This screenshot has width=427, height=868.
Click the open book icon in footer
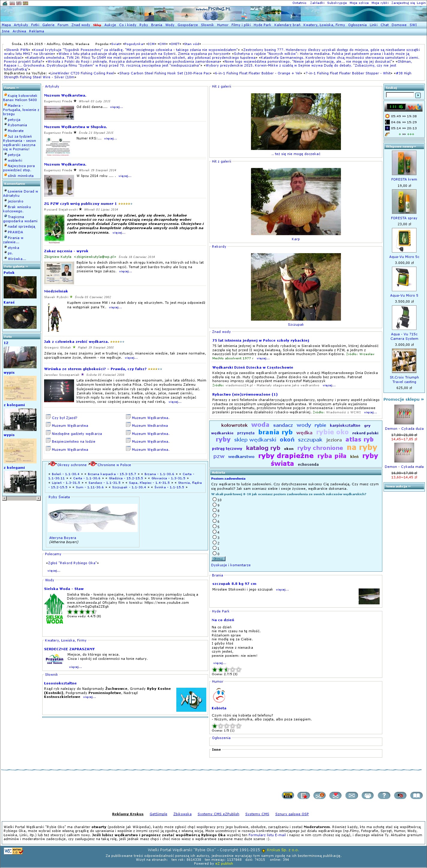416,795
